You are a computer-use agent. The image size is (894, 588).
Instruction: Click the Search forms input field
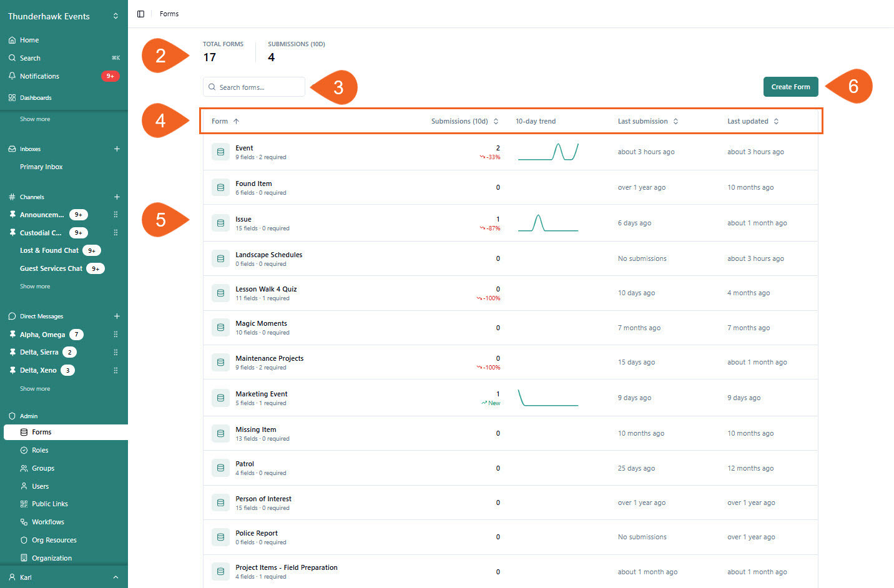pyautogui.click(x=254, y=87)
